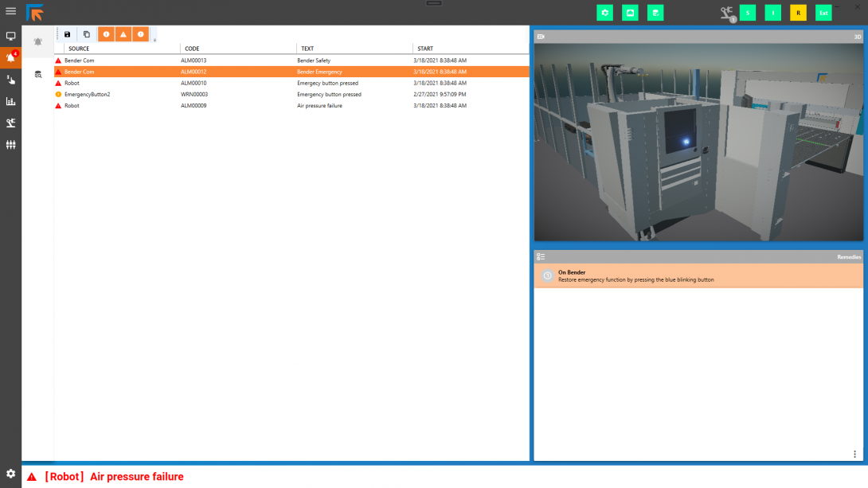The height and width of the screenshot is (488, 868).
Task: Open the statistics bar chart page
Action: 10,101
